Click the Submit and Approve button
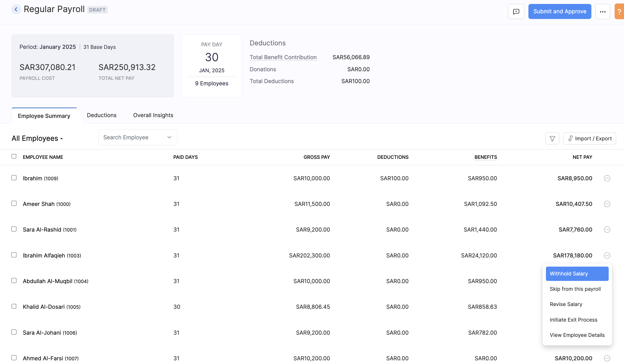The image size is (624, 364). tap(560, 11)
